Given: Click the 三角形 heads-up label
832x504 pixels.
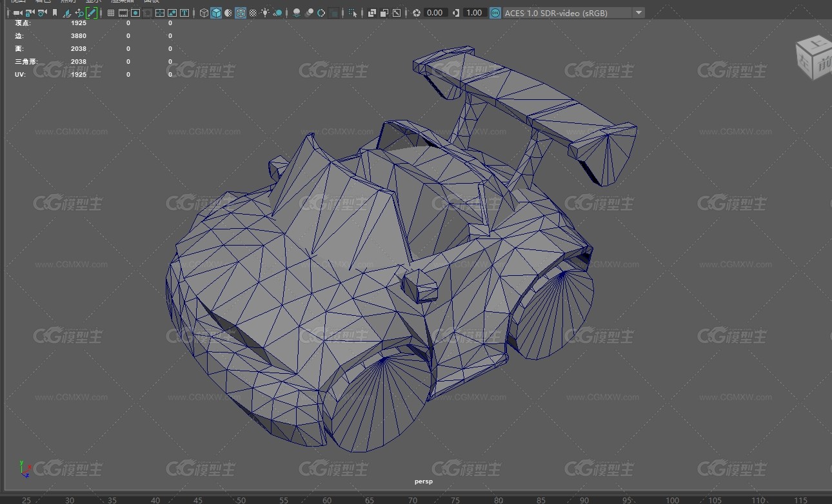Looking at the screenshot, I should (x=26, y=62).
